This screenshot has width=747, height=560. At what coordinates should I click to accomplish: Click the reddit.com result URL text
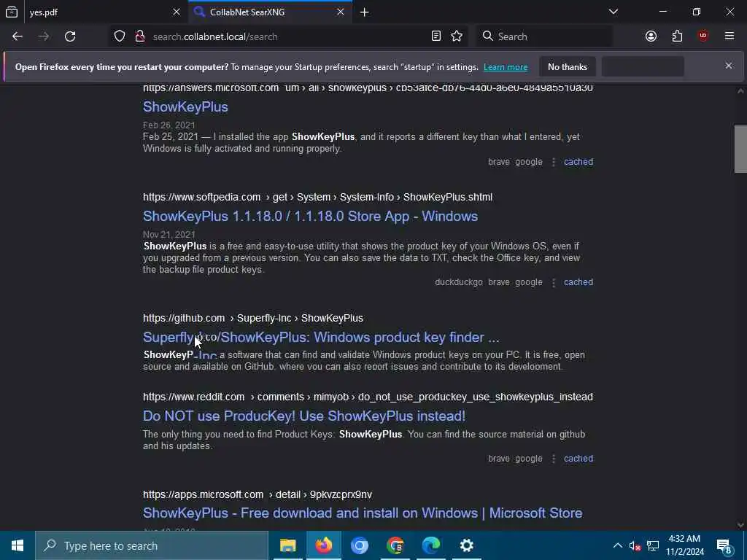[x=368, y=397]
